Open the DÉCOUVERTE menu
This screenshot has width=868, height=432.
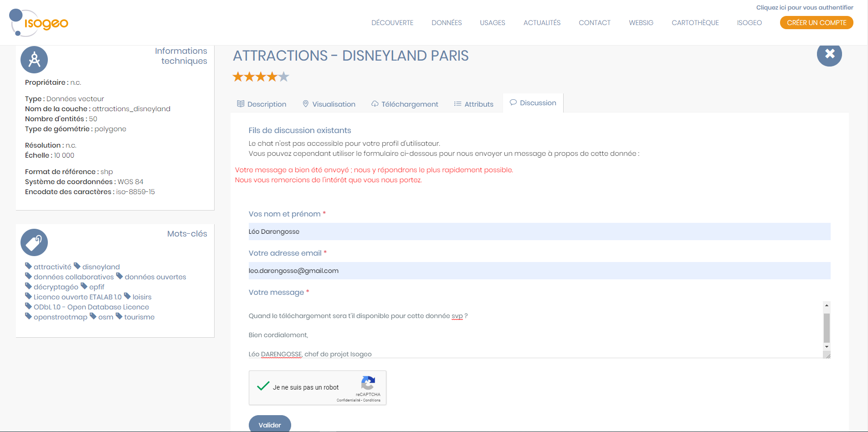click(x=392, y=23)
